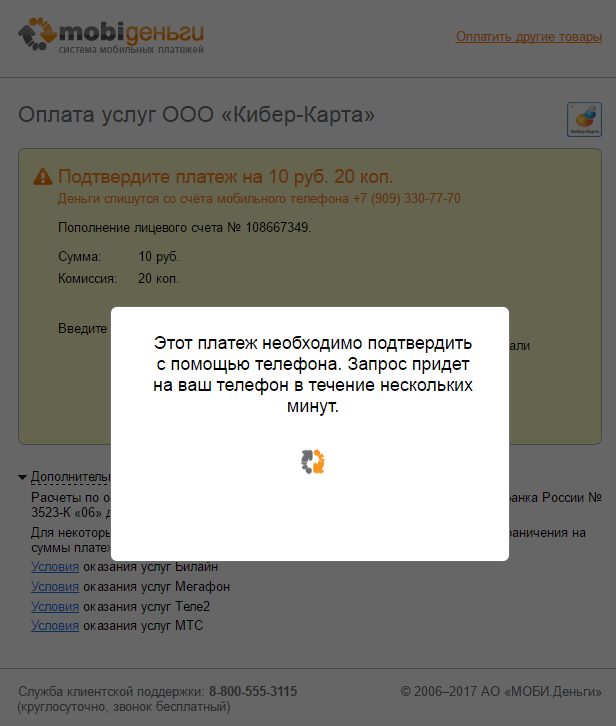Click the loading spinner in the dialog
The height and width of the screenshot is (726, 616).
pyautogui.click(x=313, y=462)
